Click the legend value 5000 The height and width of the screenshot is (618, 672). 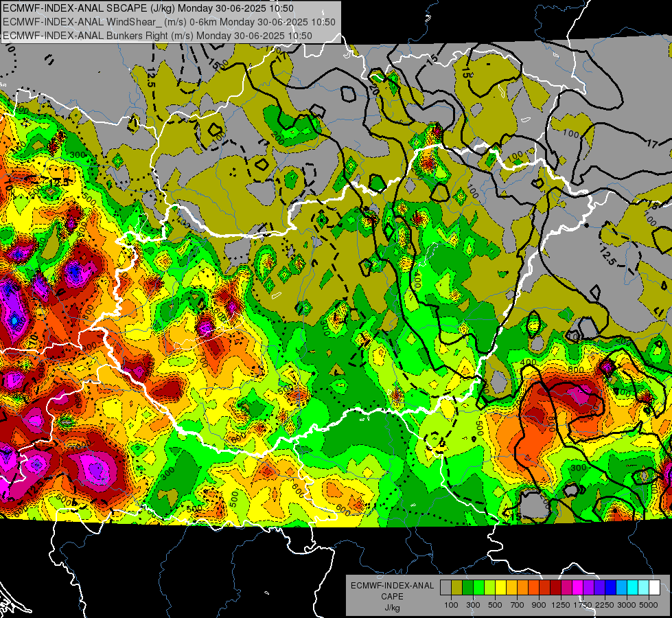[649, 605]
